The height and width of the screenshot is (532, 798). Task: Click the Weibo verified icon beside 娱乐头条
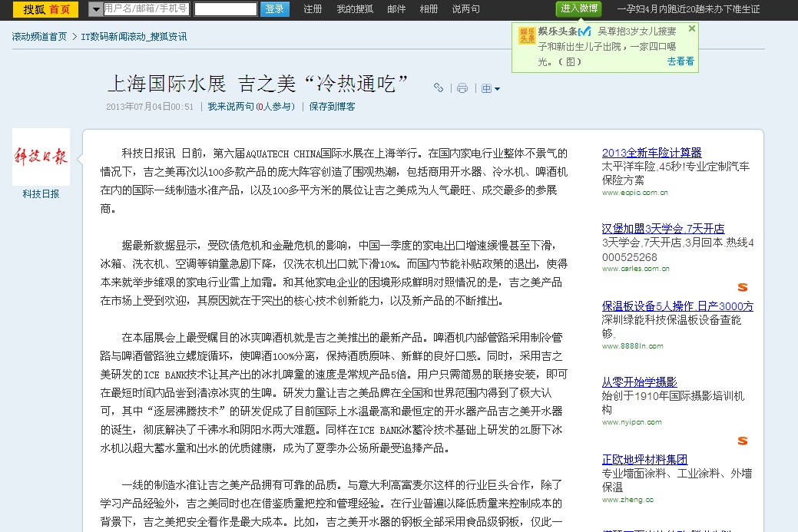tap(584, 31)
